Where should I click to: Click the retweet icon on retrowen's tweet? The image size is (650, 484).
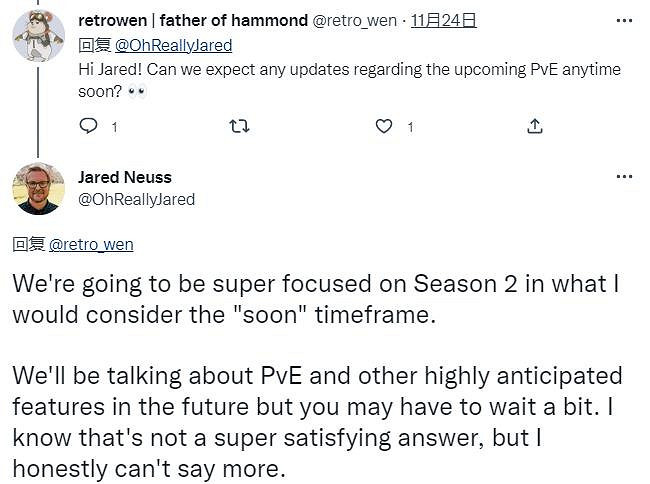click(239, 126)
